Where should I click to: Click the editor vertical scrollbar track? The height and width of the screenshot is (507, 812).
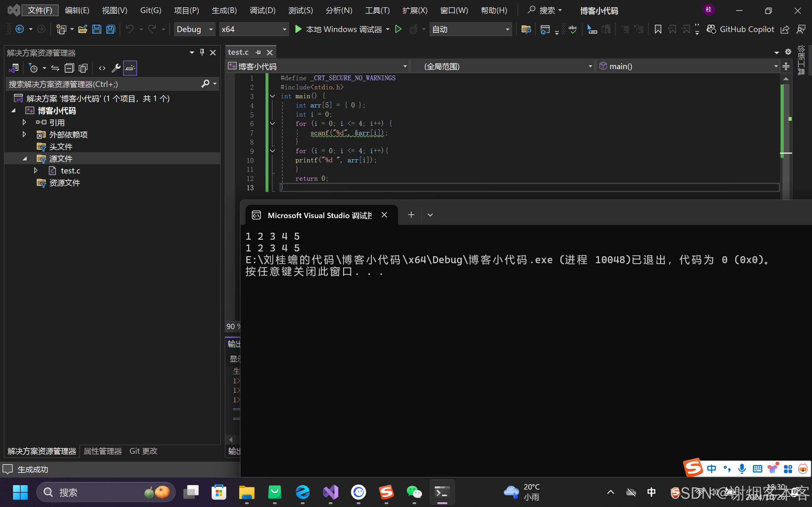click(x=786, y=174)
